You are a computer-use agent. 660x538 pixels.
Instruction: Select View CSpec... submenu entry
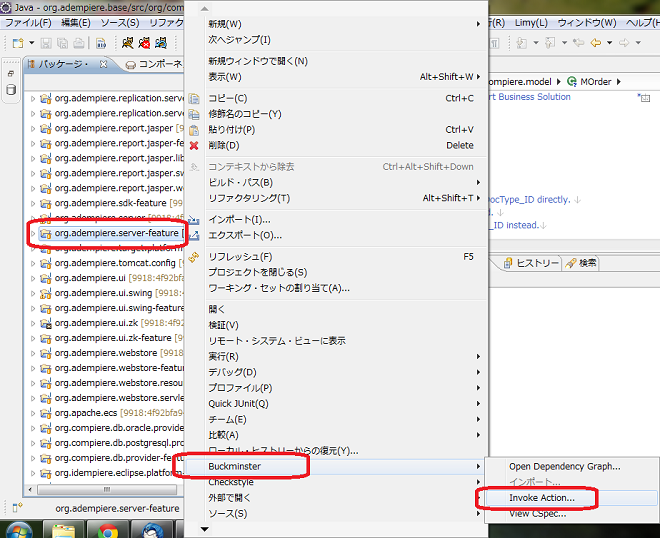tap(572, 514)
